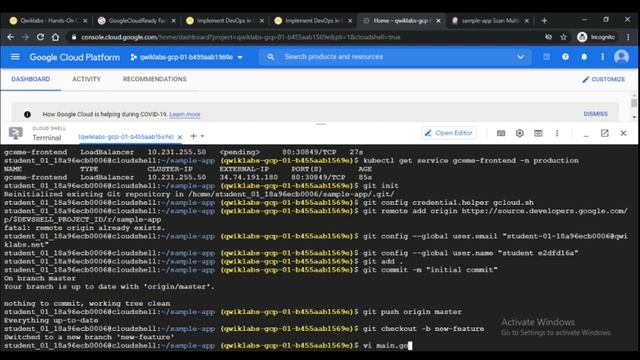Click the external IP 34.74.191.180

coord(248,177)
